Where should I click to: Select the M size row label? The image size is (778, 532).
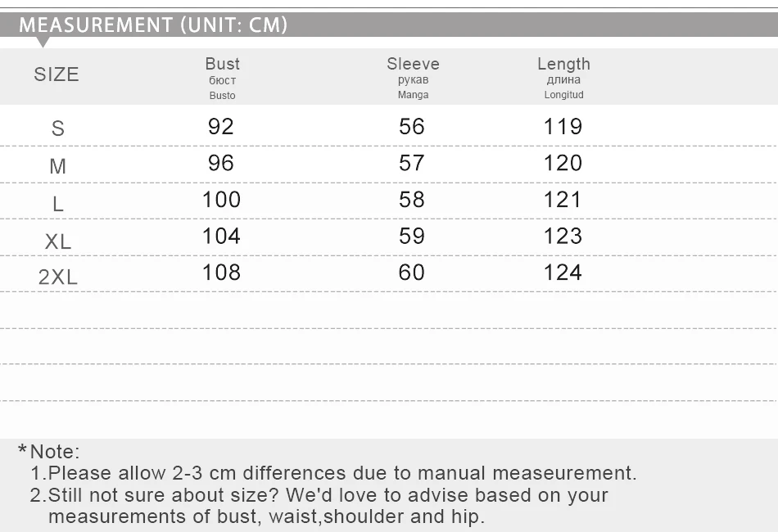(58, 166)
